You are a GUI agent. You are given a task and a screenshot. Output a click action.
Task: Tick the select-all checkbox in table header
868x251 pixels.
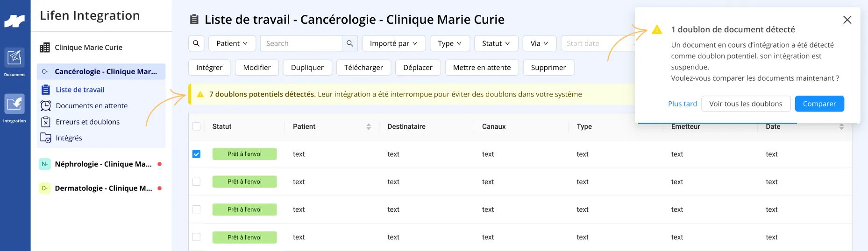click(196, 126)
